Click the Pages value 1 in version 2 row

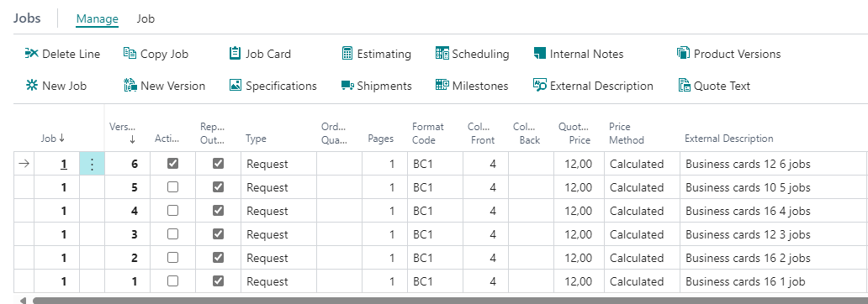pos(384,258)
